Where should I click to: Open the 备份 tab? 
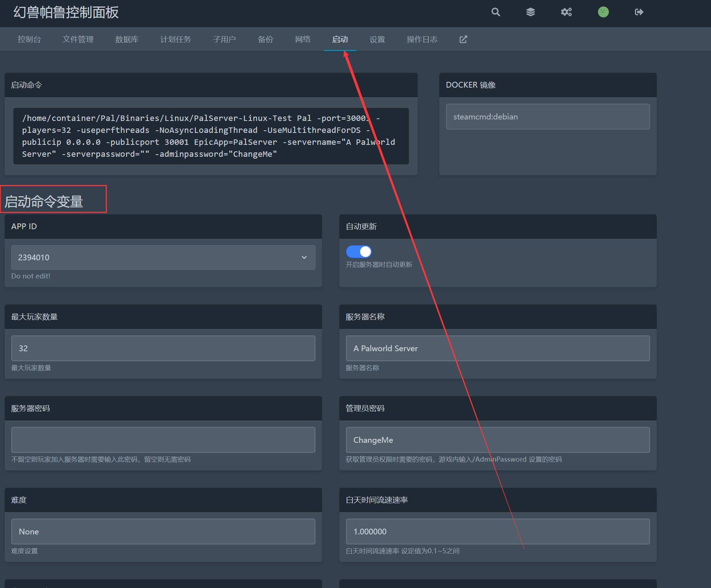(x=265, y=39)
